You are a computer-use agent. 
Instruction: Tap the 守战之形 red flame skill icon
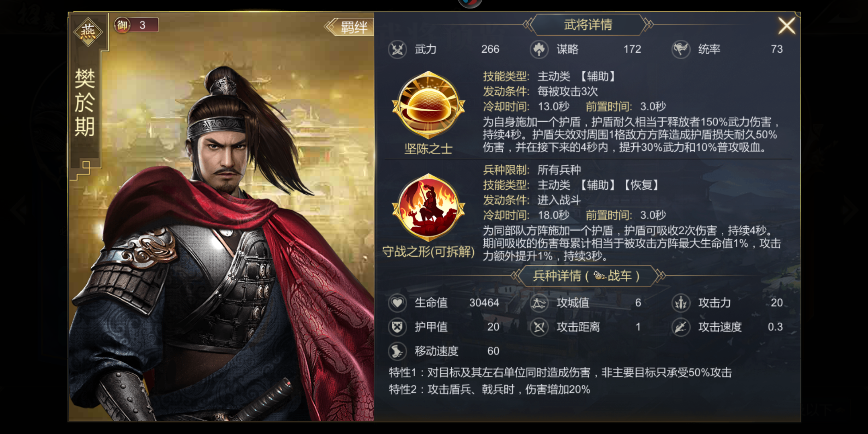428,208
